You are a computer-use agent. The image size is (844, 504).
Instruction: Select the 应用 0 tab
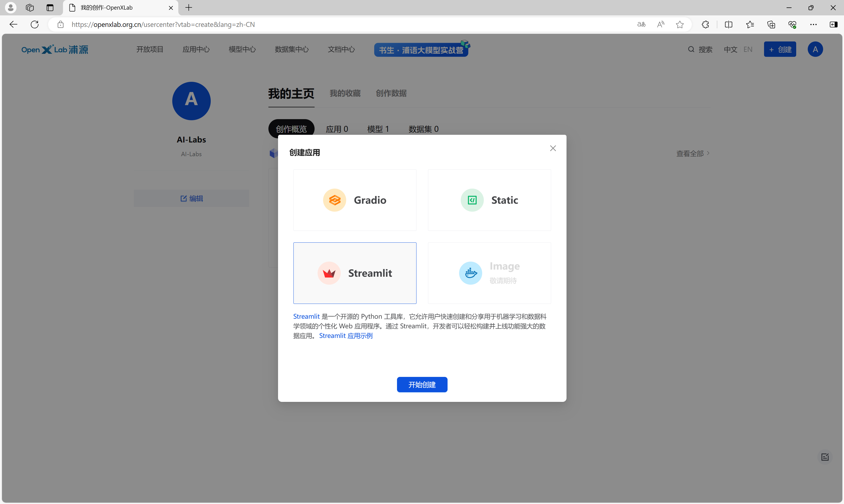point(337,129)
